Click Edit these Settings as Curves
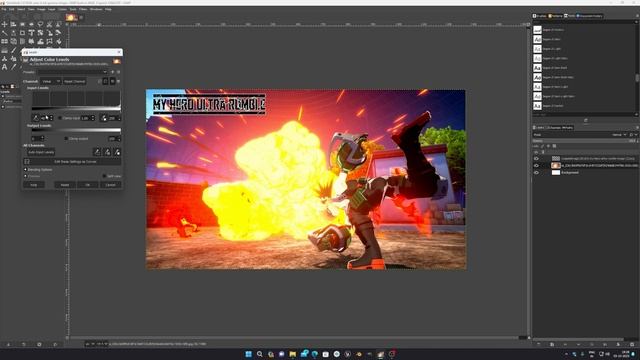 [x=72, y=162]
